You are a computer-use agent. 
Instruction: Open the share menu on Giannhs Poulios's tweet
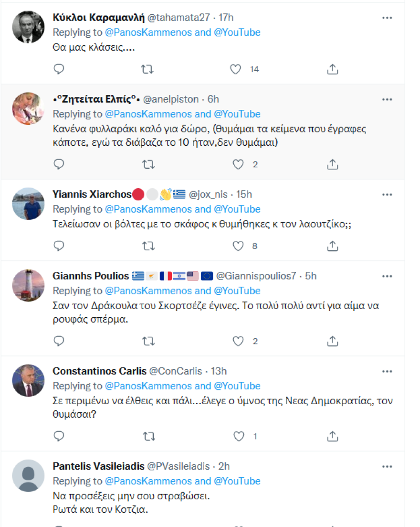point(332,341)
